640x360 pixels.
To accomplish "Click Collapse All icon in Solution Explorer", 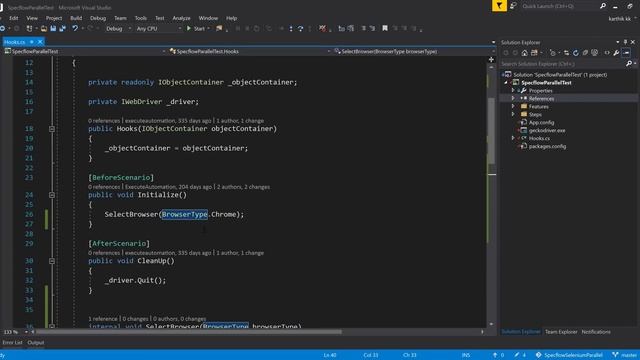I will click(585, 53).
